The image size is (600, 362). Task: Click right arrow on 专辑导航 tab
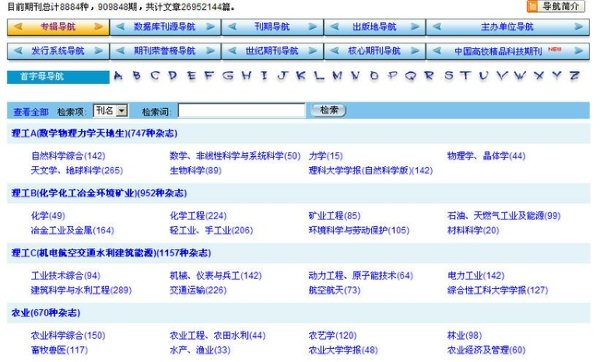(x=99, y=27)
